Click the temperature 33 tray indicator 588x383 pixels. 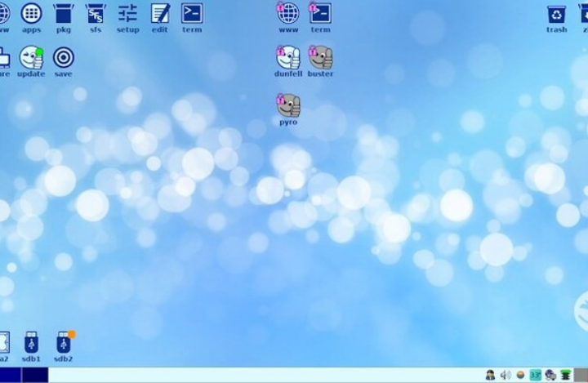(535, 375)
